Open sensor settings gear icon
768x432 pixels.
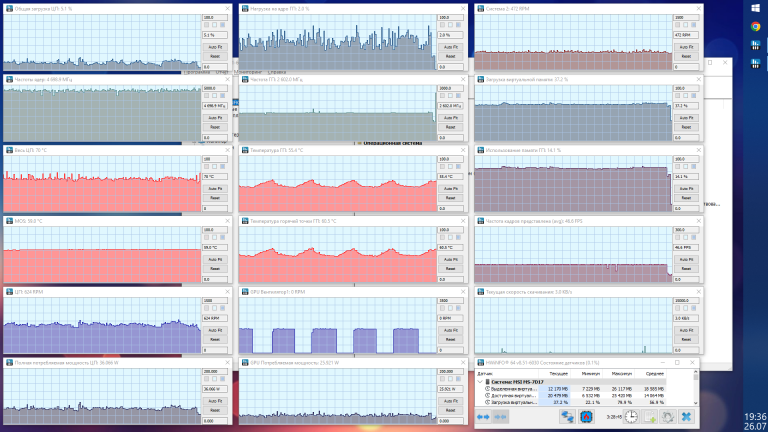tap(668, 417)
